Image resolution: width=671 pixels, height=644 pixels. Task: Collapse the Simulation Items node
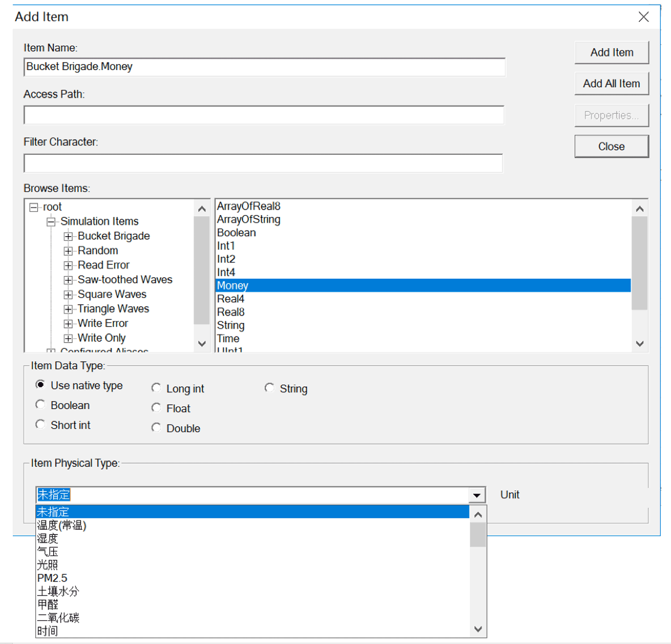(51, 222)
